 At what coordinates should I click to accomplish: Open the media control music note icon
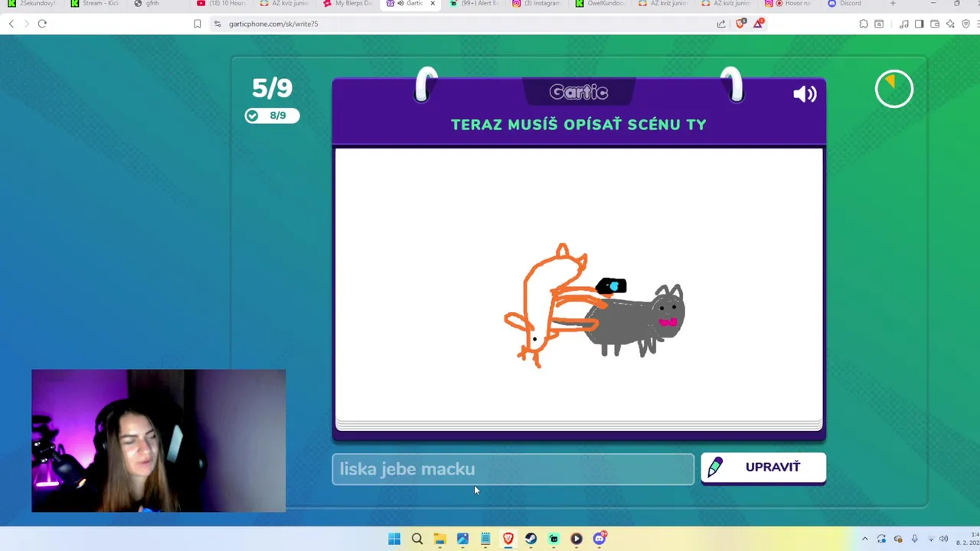pyautogui.click(x=904, y=24)
